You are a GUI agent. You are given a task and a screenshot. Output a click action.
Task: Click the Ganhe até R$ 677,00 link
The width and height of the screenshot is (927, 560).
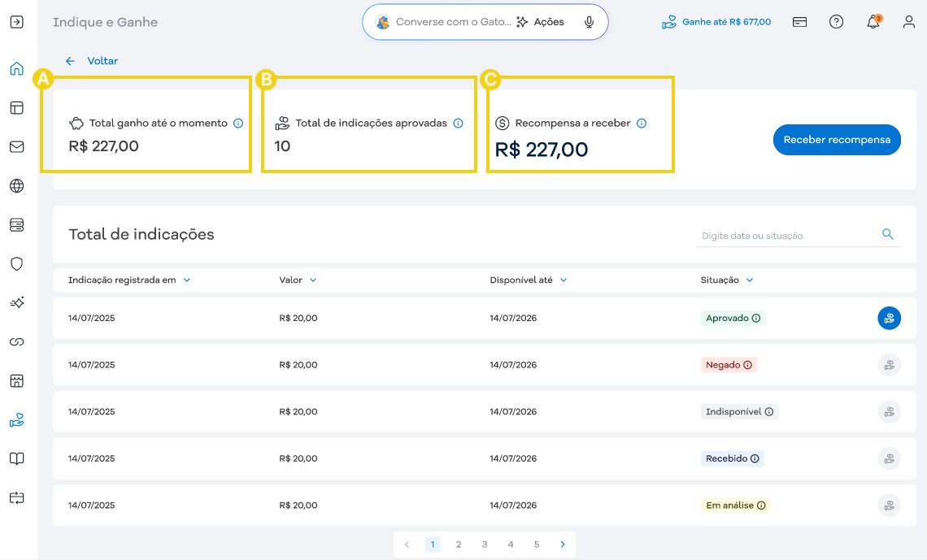[716, 22]
